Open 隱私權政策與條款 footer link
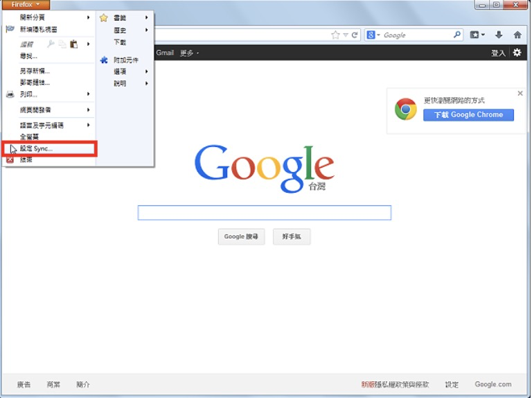The width and height of the screenshot is (532, 398). [402, 384]
